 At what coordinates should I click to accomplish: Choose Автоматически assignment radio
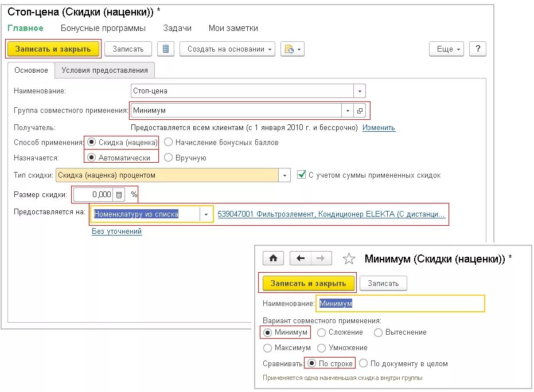click(91, 158)
